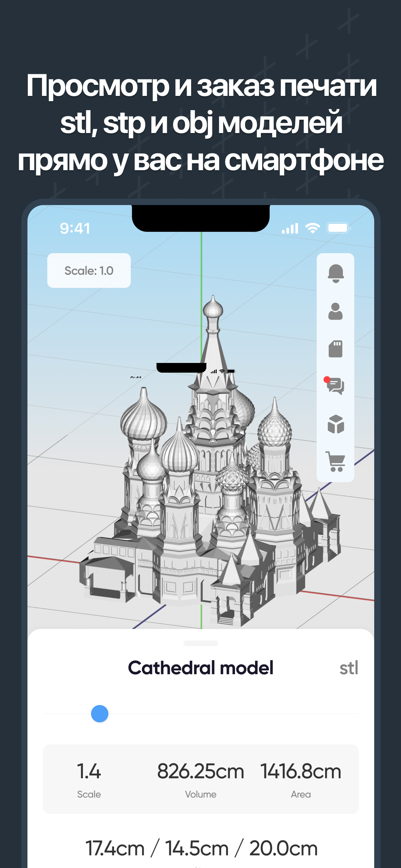Image resolution: width=401 pixels, height=868 pixels.
Task: Tap the 20.0cm dimension value
Action: [283, 848]
